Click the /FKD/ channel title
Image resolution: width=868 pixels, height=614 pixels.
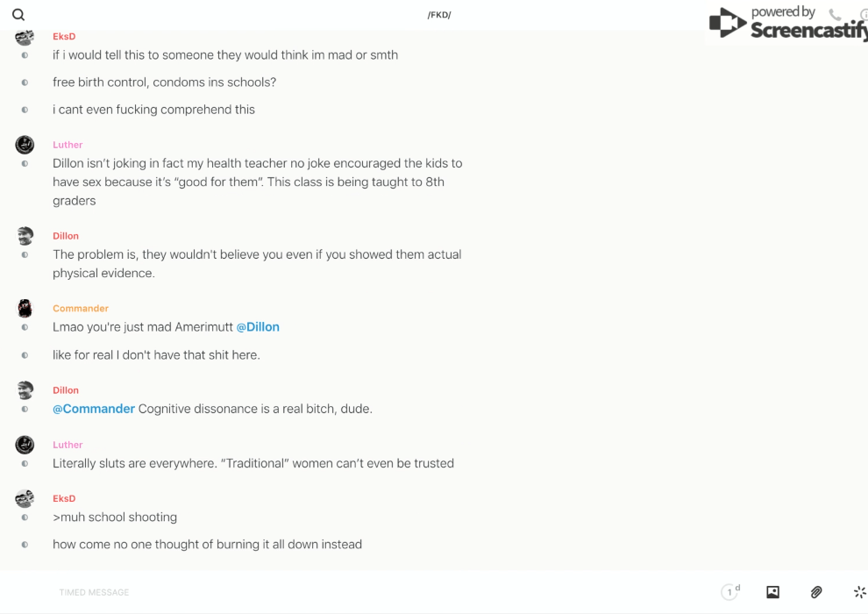click(x=439, y=15)
